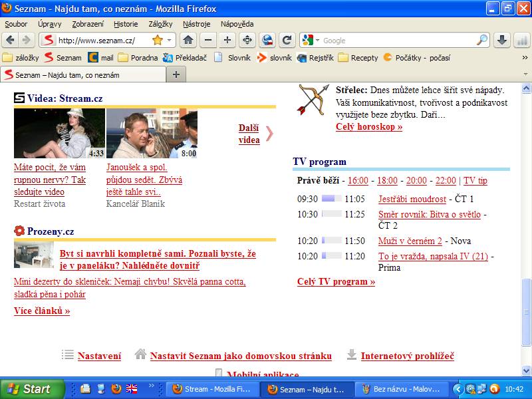Click the red arrow next to Další videa
Viewport: 532px width, 399px height.
click(269, 134)
